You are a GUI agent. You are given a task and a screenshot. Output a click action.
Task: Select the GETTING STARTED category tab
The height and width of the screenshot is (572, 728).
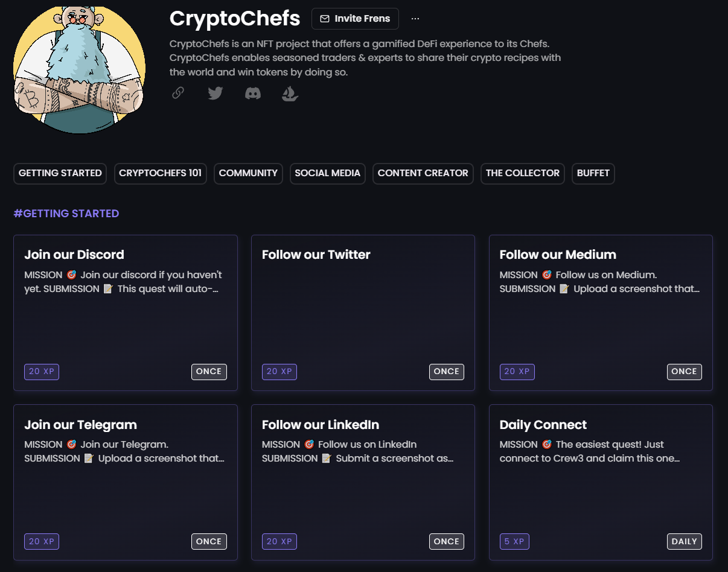coord(60,173)
